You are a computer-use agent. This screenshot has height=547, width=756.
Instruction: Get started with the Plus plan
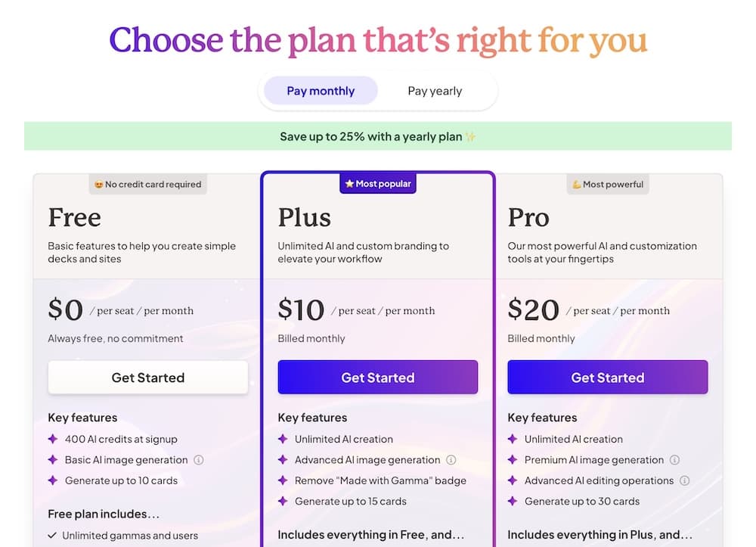coord(378,378)
